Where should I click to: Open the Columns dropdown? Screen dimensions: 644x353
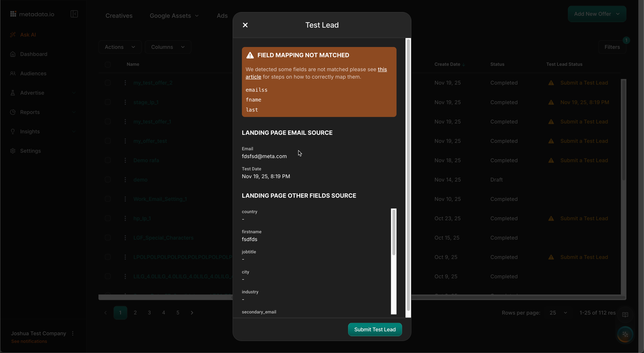[168, 47]
